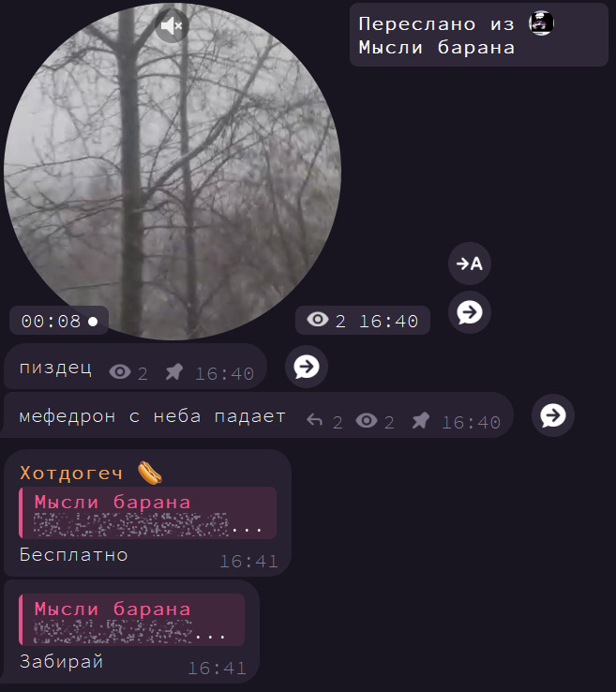The height and width of the screenshot is (692, 616).
Task: Open comments for the video message
Action: pyautogui.click(x=470, y=312)
